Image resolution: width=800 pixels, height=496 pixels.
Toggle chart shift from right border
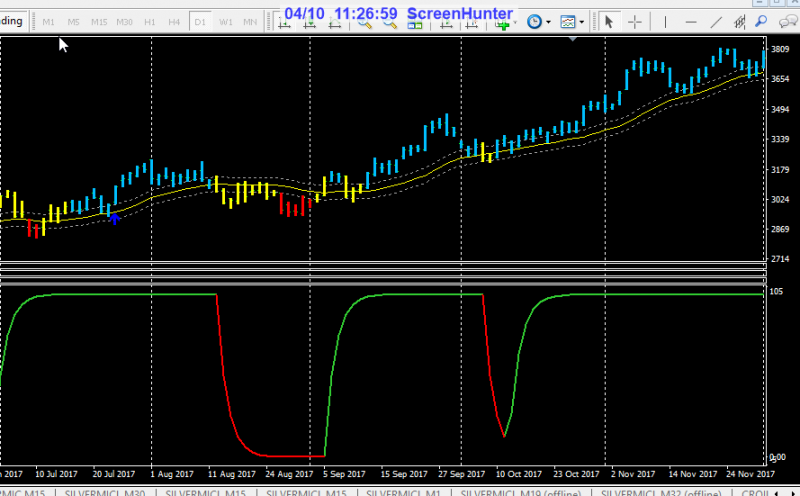471,22
